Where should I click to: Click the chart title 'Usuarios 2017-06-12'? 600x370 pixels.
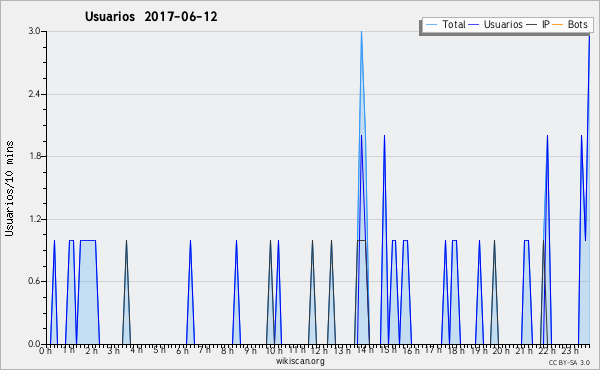coord(151,17)
